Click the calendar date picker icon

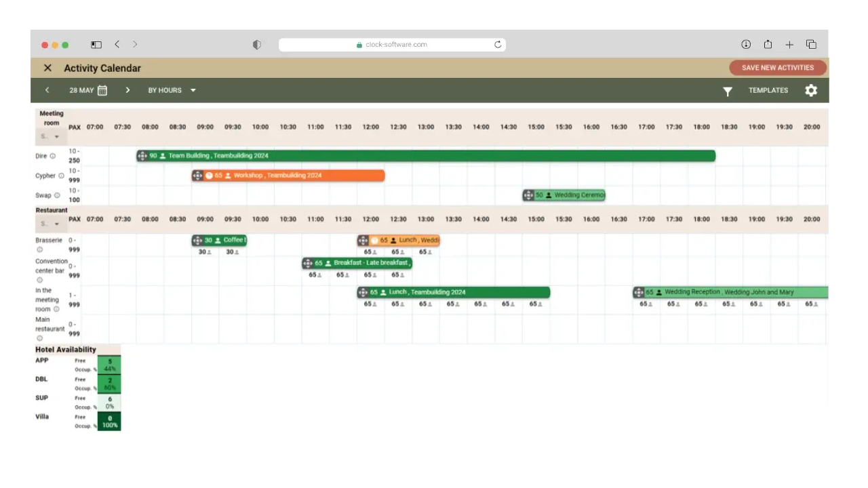click(102, 90)
